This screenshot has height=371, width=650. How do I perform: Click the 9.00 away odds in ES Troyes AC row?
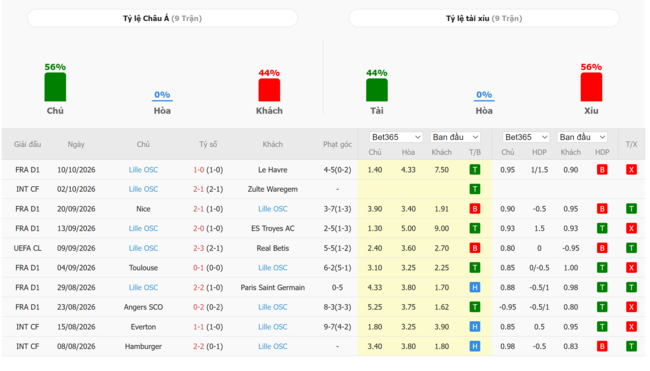(x=441, y=228)
